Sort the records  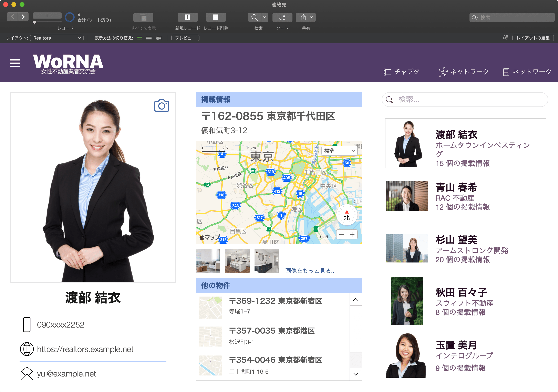(x=282, y=17)
